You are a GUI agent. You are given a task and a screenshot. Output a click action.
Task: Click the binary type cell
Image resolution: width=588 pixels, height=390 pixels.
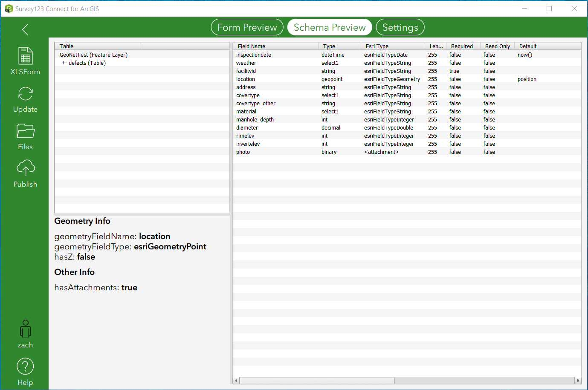[329, 152]
